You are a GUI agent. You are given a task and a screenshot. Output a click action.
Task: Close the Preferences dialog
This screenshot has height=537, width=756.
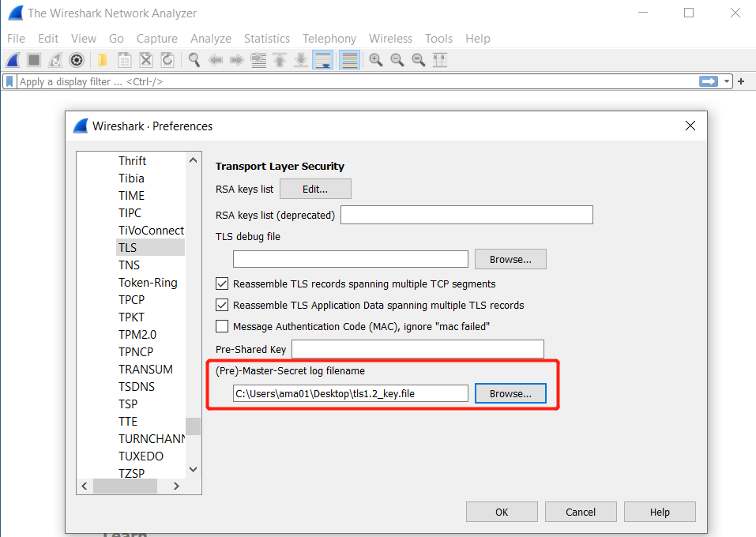click(x=690, y=126)
